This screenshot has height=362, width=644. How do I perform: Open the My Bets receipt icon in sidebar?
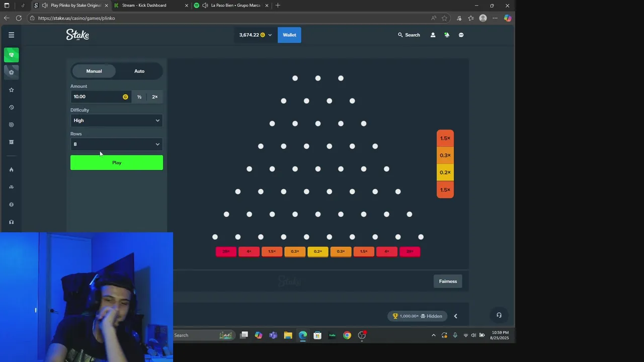(x=11, y=142)
